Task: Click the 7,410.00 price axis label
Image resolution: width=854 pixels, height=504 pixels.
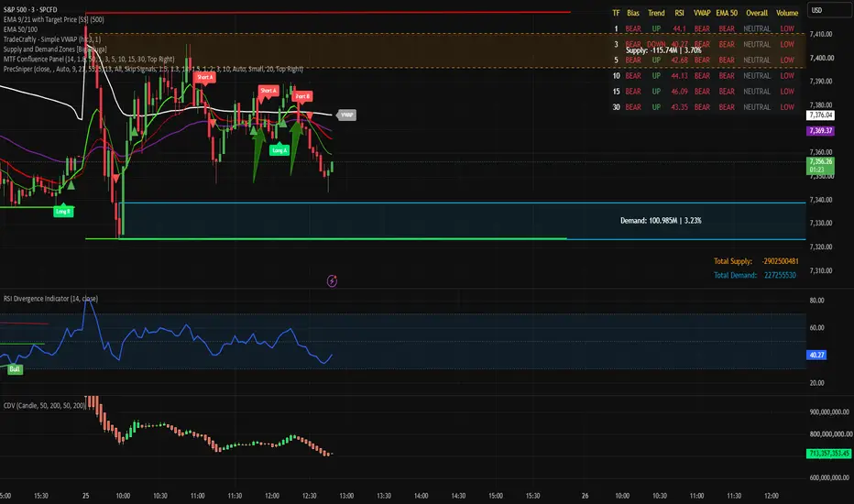Action: click(821, 34)
